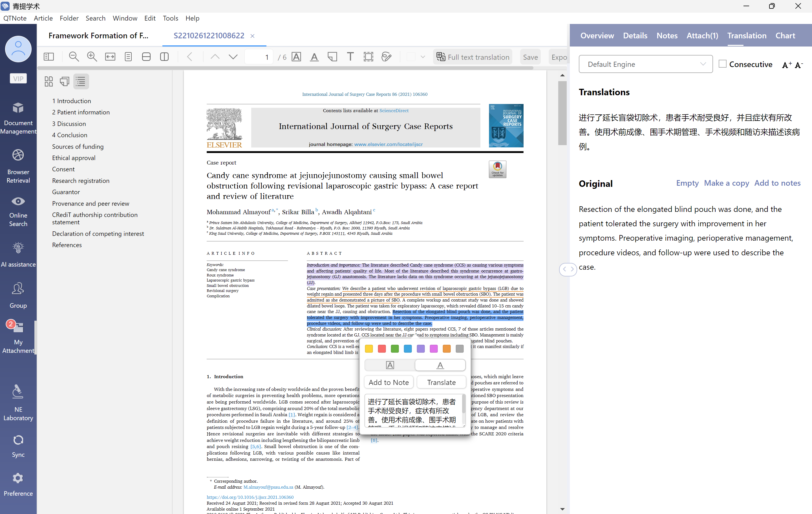The image size is (812, 514).
Task: Show page thumbnails in side panel
Action: (48, 81)
